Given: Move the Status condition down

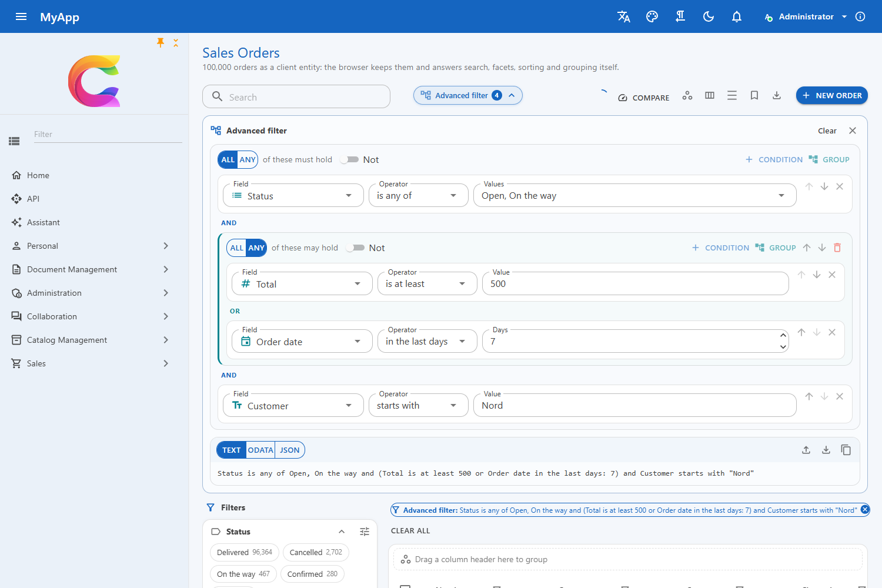Looking at the screenshot, I should [824, 186].
